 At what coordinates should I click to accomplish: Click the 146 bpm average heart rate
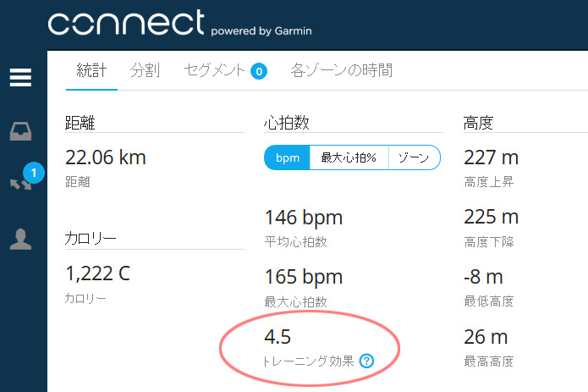pyautogui.click(x=304, y=218)
